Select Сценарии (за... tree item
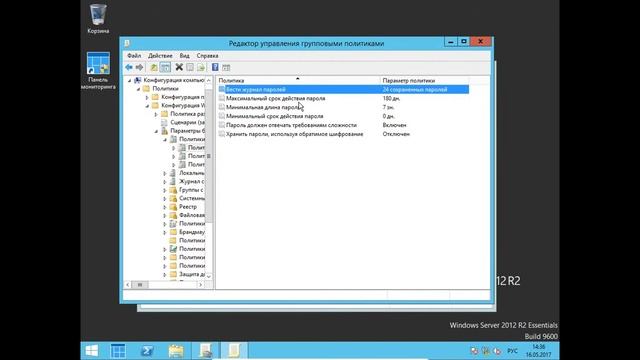The width and height of the screenshot is (640, 360). click(187, 122)
